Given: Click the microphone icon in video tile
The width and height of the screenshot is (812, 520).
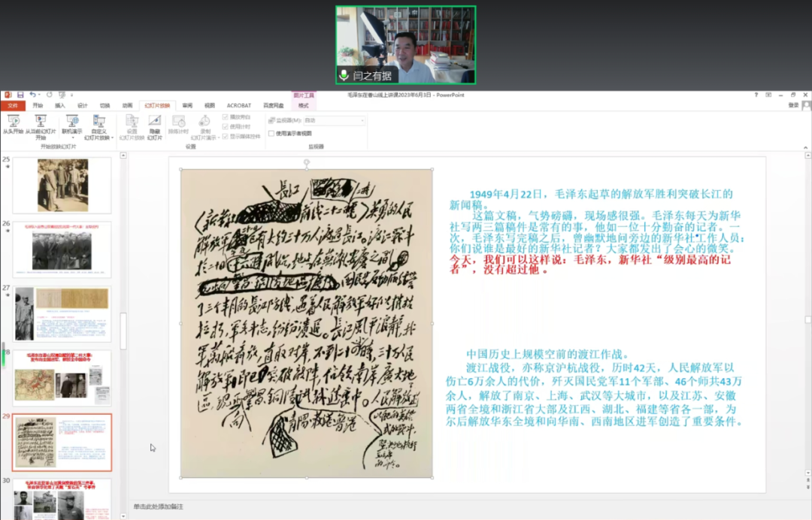Looking at the screenshot, I should click(344, 76).
